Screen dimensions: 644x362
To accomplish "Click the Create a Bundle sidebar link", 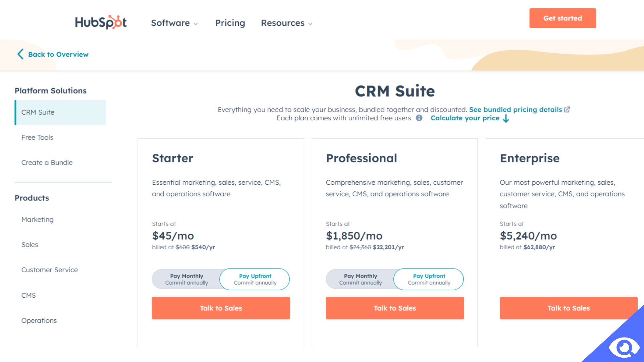I will (x=47, y=163).
